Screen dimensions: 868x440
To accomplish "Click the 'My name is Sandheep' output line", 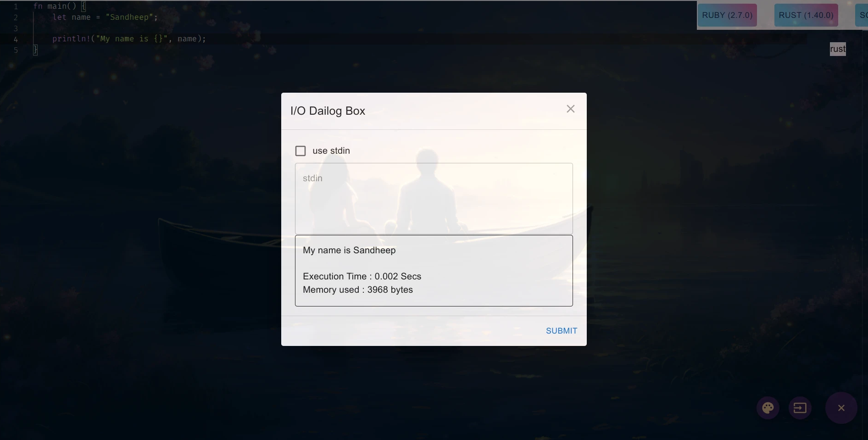I will (x=349, y=251).
